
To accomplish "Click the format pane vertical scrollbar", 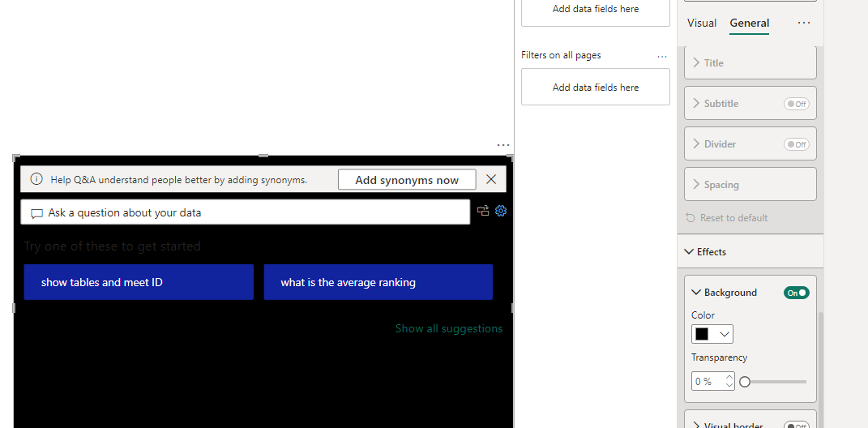I will pos(820,368).
